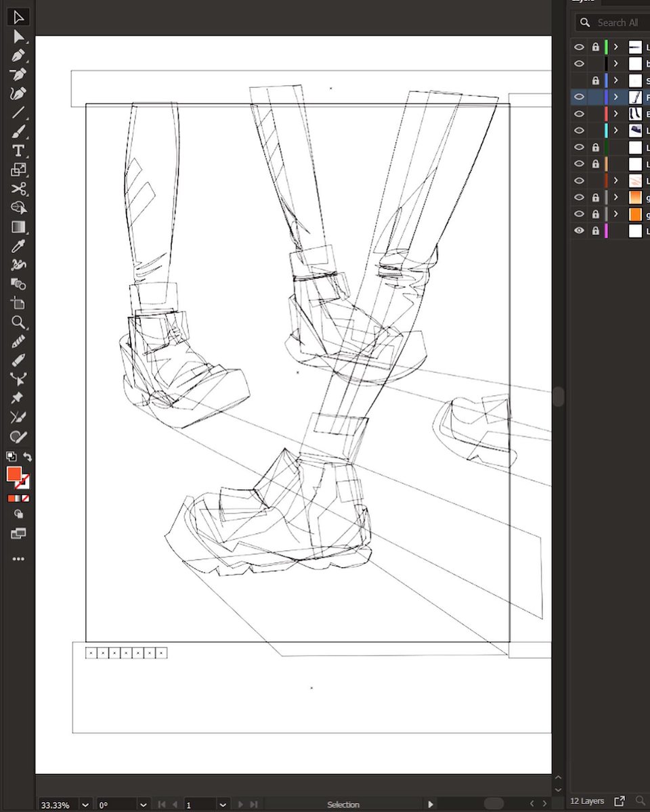Switch to the Type tool
Viewport: 650px width, 812px height.
coord(18,151)
